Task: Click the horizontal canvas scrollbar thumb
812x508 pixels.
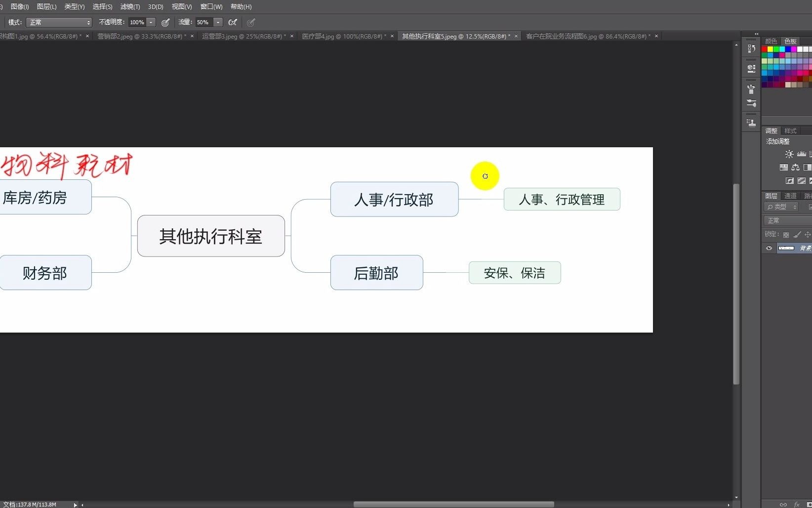Action: point(453,505)
